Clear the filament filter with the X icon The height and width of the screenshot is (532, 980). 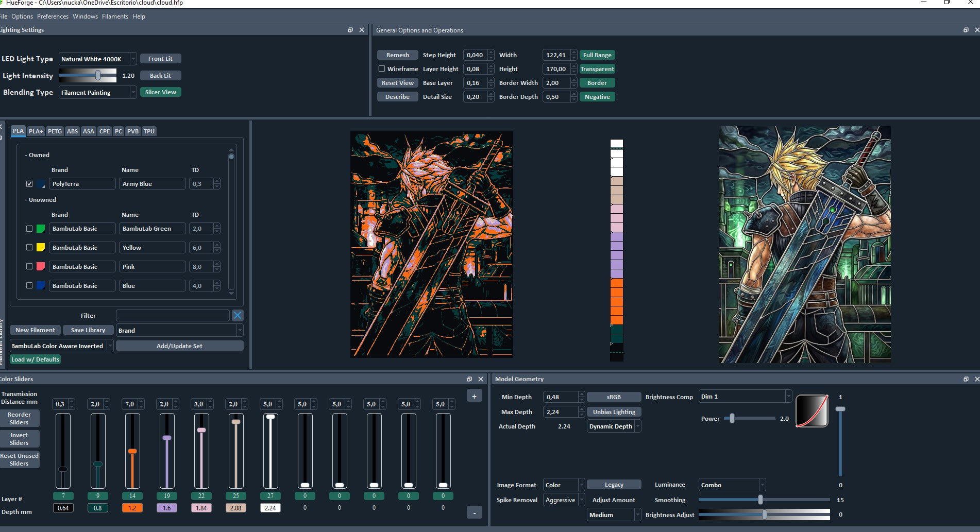(x=238, y=315)
